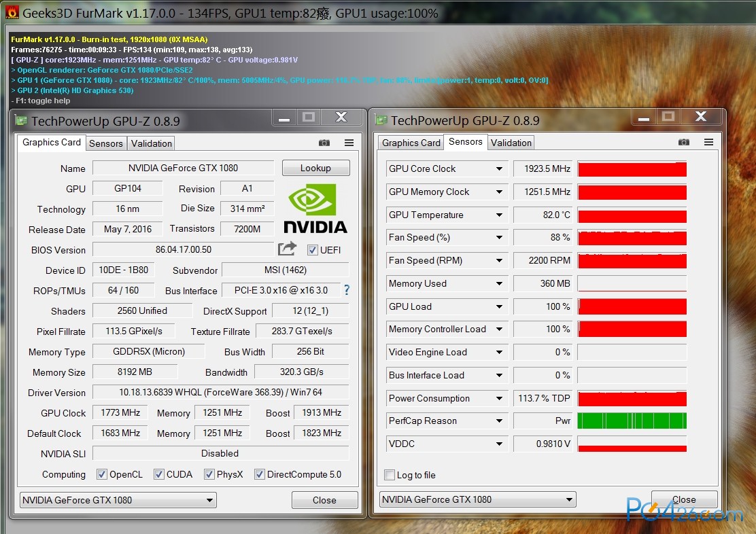Click the Memory Used value 360 MB

coord(543,283)
